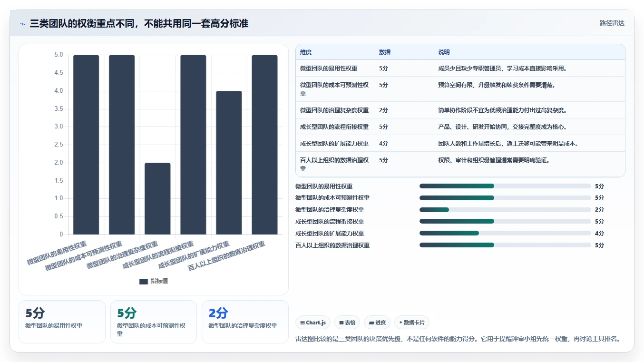Viewport: 644px width, 362px height.
Task: Select the Chart.js tag chip
Action: click(x=313, y=323)
